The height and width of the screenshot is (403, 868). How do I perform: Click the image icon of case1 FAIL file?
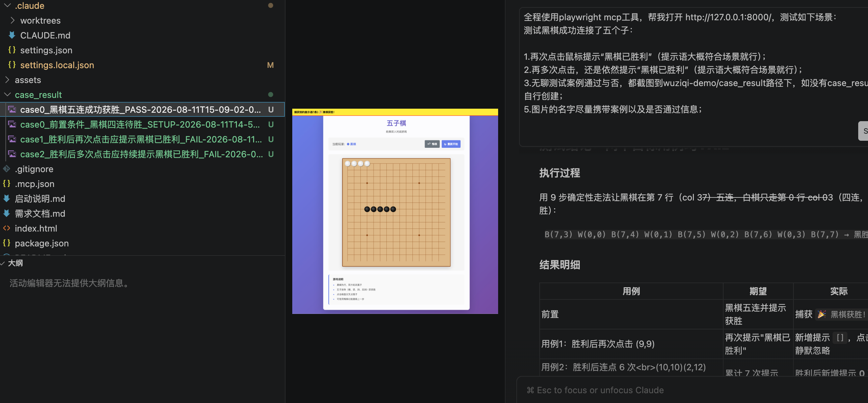pos(12,139)
